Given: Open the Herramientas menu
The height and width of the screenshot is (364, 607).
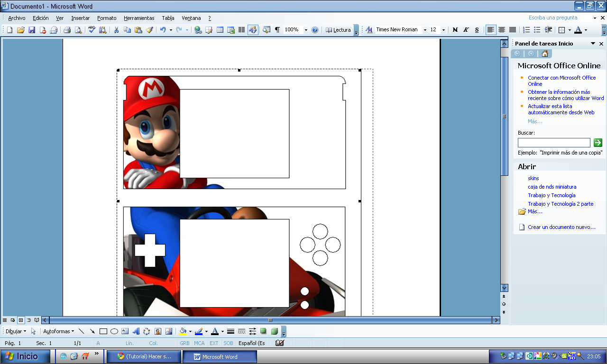Looking at the screenshot, I should [139, 18].
